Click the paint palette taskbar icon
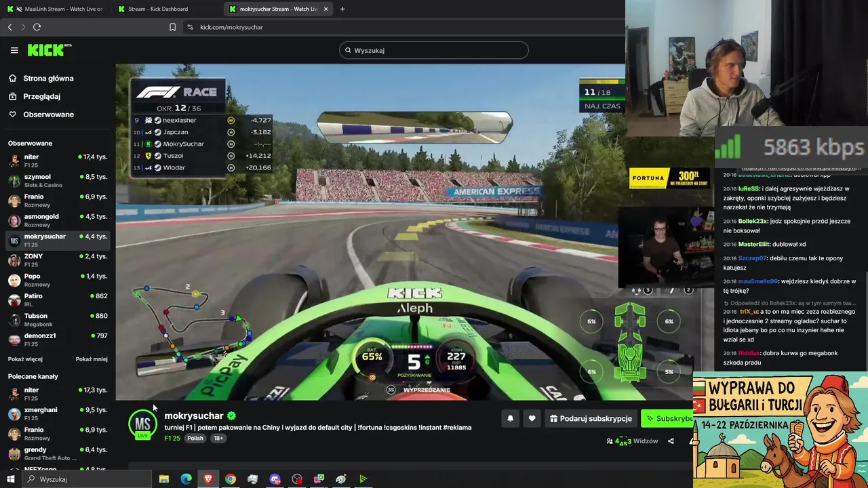 pyautogui.click(x=341, y=479)
